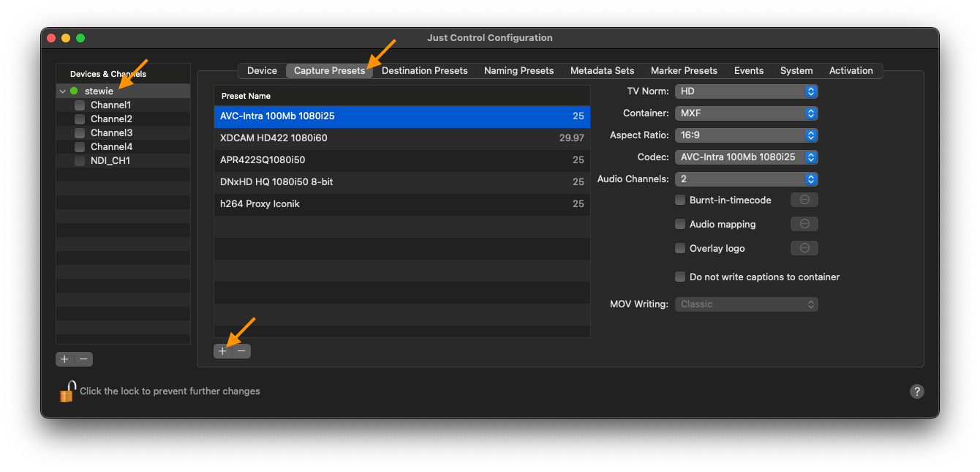
Task: Click the NDI_CH1 label in device tree
Action: [x=110, y=161]
